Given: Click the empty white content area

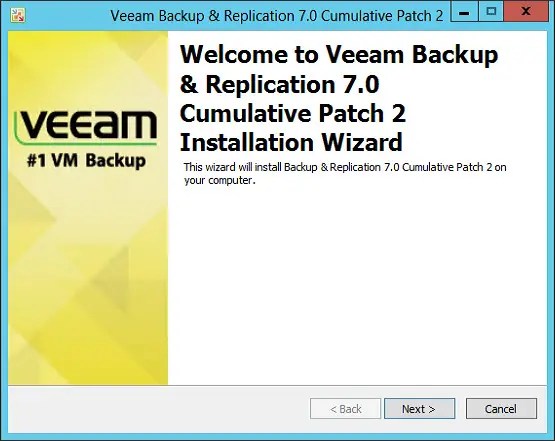Looking at the screenshot, I should 357,283.
